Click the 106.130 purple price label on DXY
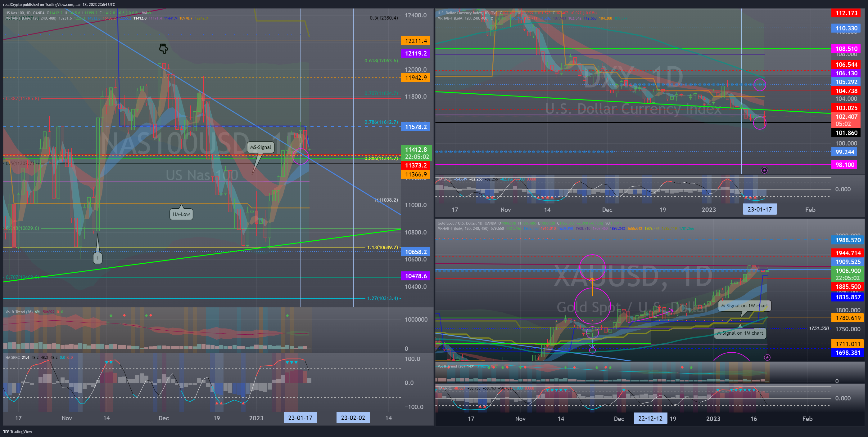The height and width of the screenshot is (437, 868). [x=846, y=73]
